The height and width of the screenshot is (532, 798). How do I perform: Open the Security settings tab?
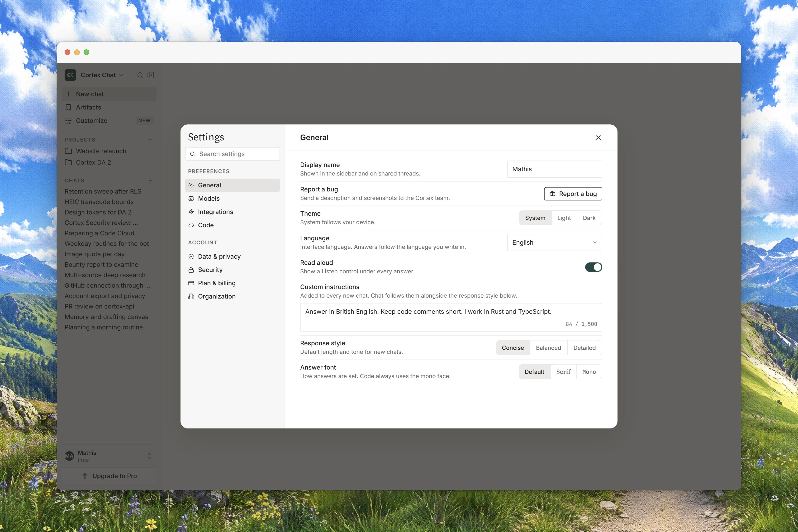click(x=233, y=270)
